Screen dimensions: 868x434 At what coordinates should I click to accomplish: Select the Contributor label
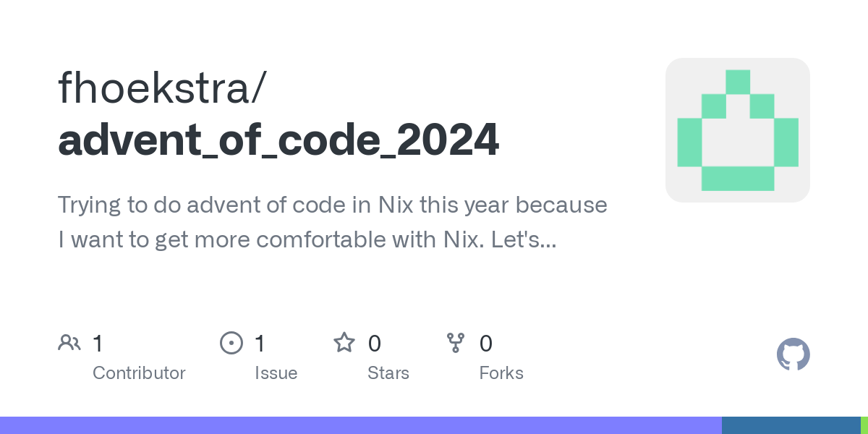pyautogui.click(x=139, y=373)
